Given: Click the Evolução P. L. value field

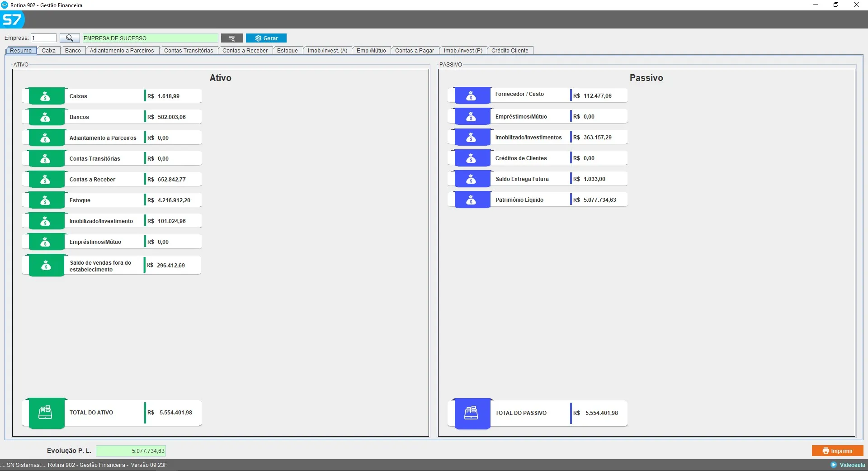Looking at the screenshot, I should pos(131,451).
